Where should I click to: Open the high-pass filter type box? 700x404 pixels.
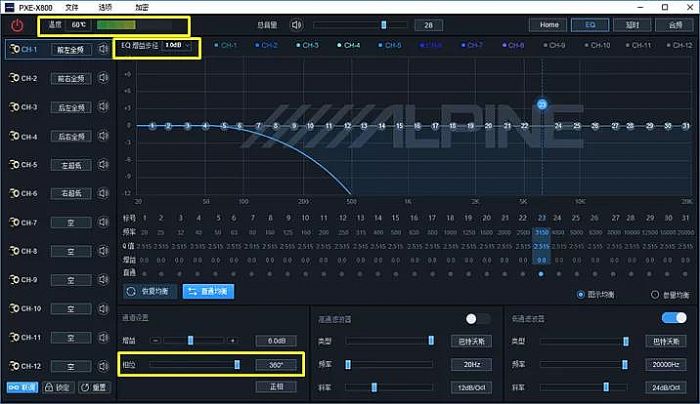click(x=471, y=342)
